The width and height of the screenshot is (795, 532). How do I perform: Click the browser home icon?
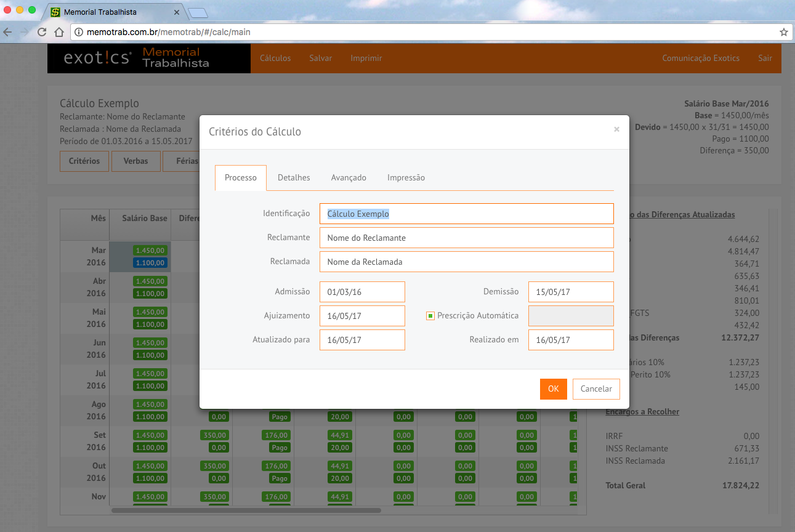pos(59,32)
